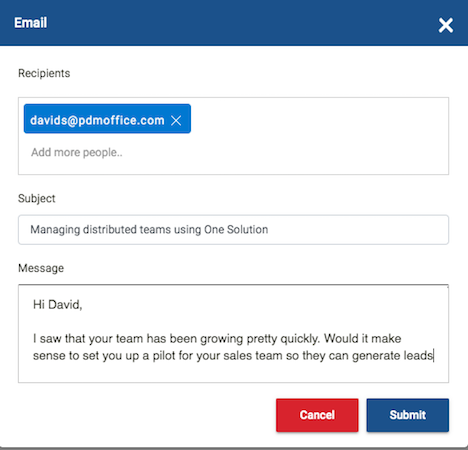Click the 'Message' field label
This screenshot has width=468, height=450.
41,268
